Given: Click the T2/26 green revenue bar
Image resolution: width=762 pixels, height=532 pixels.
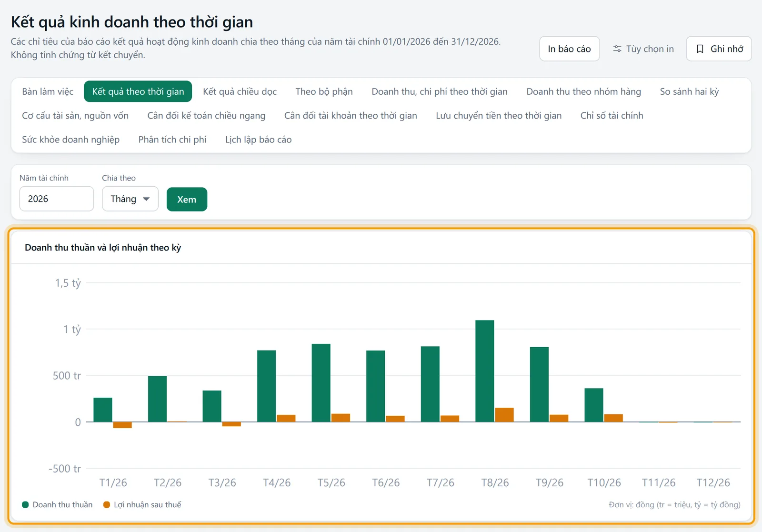Looking at the screenshot, I should (x=157, y=399).
